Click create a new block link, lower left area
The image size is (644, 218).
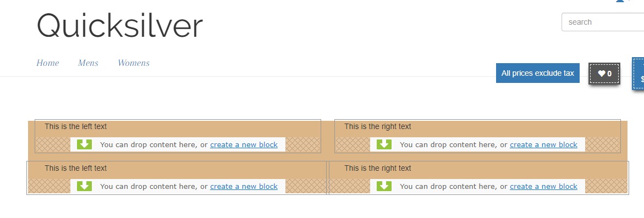click(x=244, y=187)
